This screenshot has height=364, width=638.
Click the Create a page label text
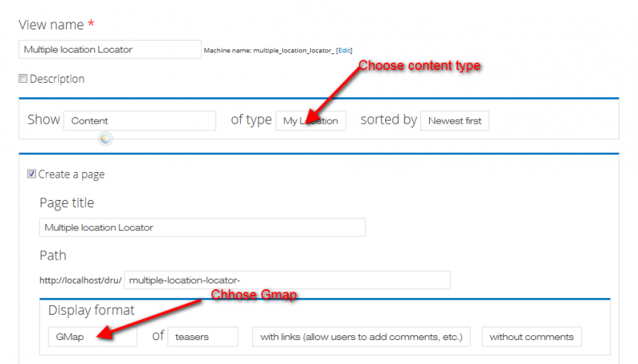pyautogui.click(x=71, y=174)
